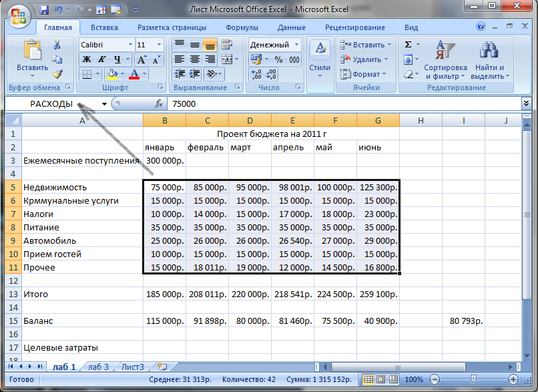The image size is (538, 392).
Task: Toggle bold Ж formatting
Action: point(87,59)
